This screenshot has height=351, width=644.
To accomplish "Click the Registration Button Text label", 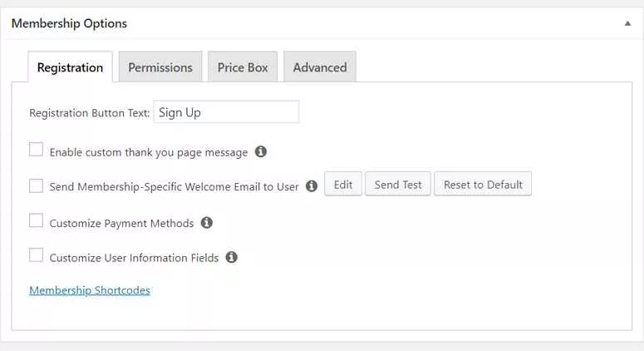I will 89,113.
